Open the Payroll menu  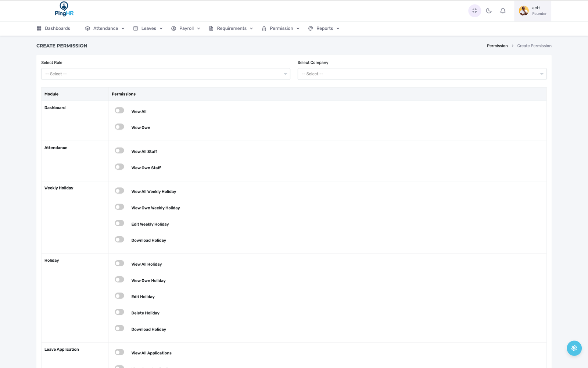(186, 28)
